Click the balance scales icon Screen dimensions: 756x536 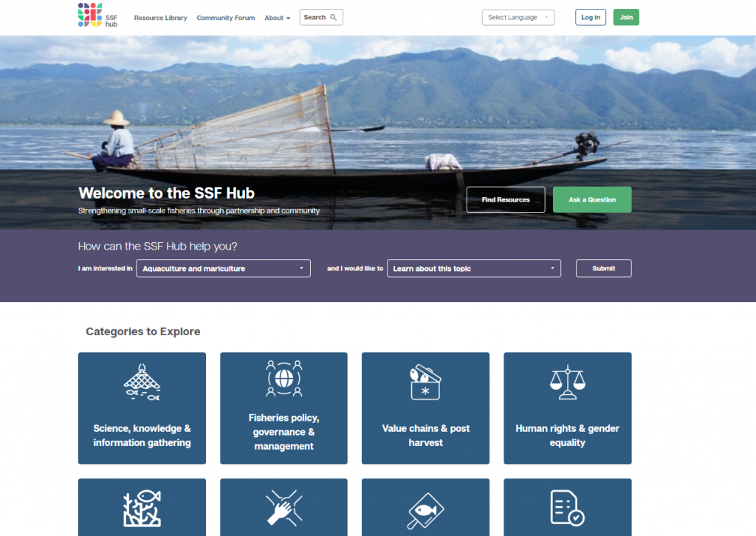568,382
